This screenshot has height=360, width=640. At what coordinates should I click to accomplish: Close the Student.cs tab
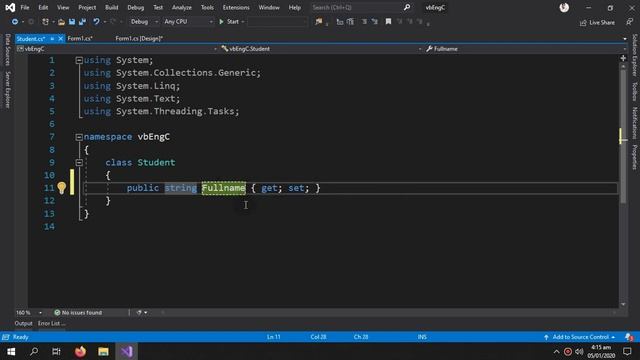(60, 38)
